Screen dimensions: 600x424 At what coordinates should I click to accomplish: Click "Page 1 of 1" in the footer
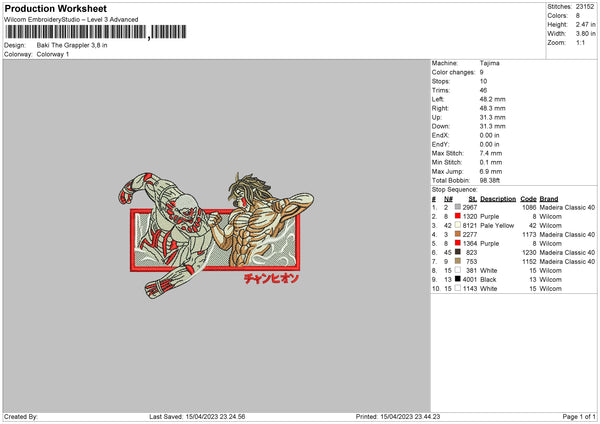579,417
